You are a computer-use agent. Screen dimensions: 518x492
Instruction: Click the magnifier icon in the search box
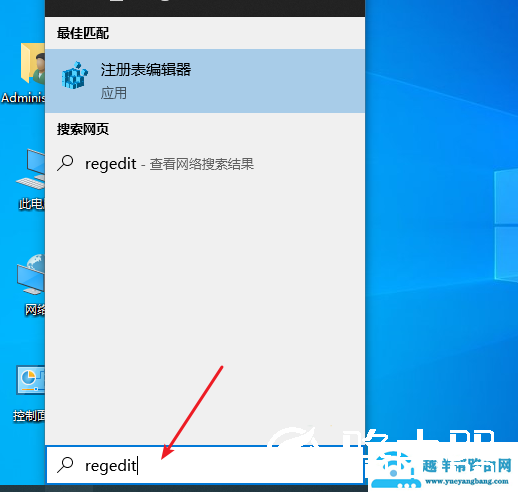coord(65,465)
